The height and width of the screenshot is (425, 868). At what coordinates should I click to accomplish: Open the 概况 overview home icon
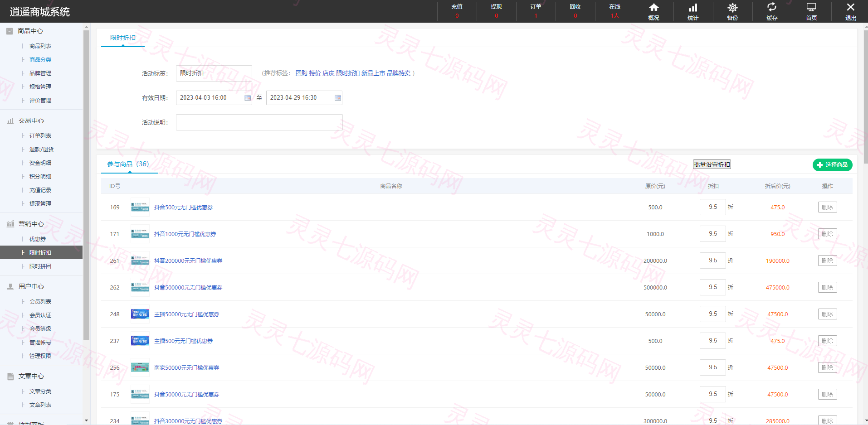[653, 11]
